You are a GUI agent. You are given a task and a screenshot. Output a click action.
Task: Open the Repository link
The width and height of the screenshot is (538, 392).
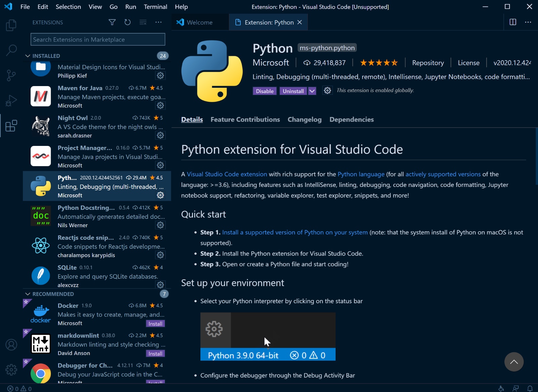[428, 63]
